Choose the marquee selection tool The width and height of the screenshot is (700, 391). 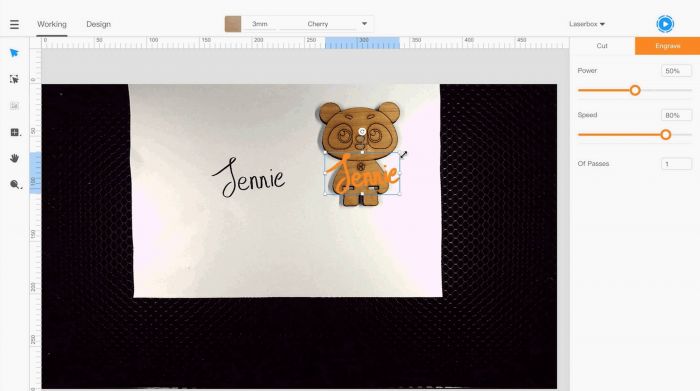coord(14,79)
